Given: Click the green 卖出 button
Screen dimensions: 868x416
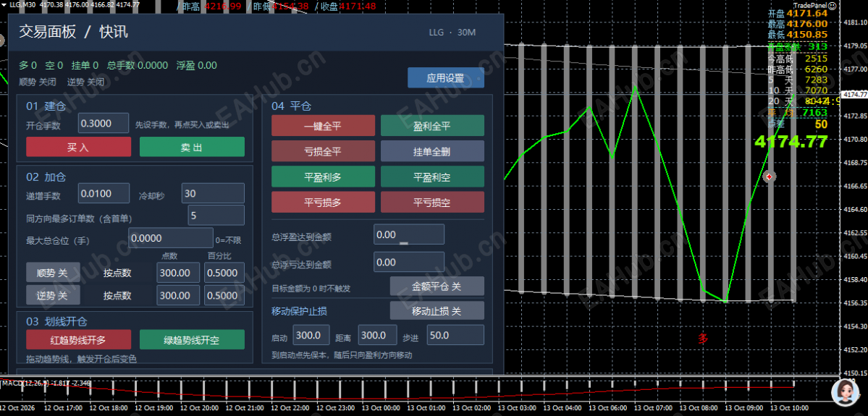Looking at the screenshot, I should pos(192,147).
